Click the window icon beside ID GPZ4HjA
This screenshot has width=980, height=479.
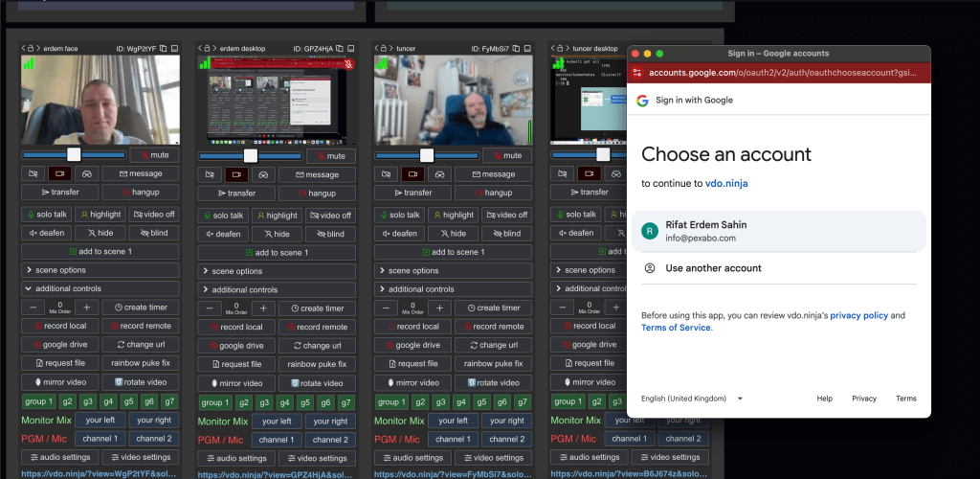point(352,48)
